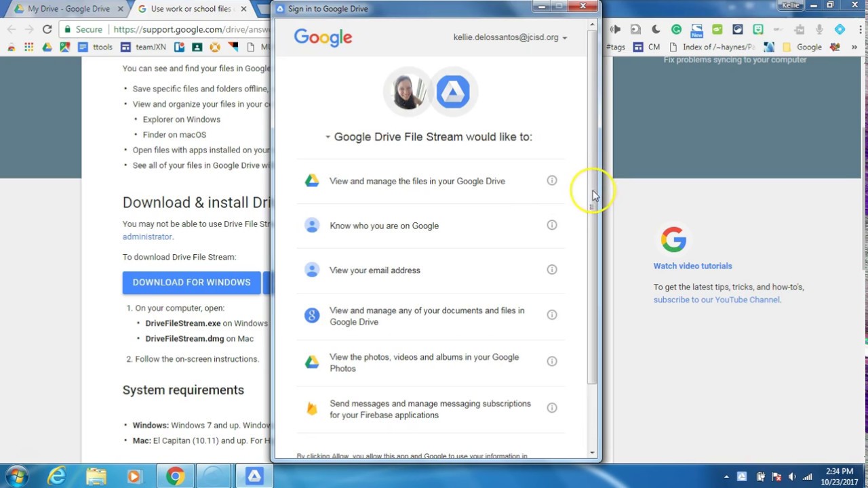
Task: Click the Chrome forward arrow
Action: [x=29, y=29]
